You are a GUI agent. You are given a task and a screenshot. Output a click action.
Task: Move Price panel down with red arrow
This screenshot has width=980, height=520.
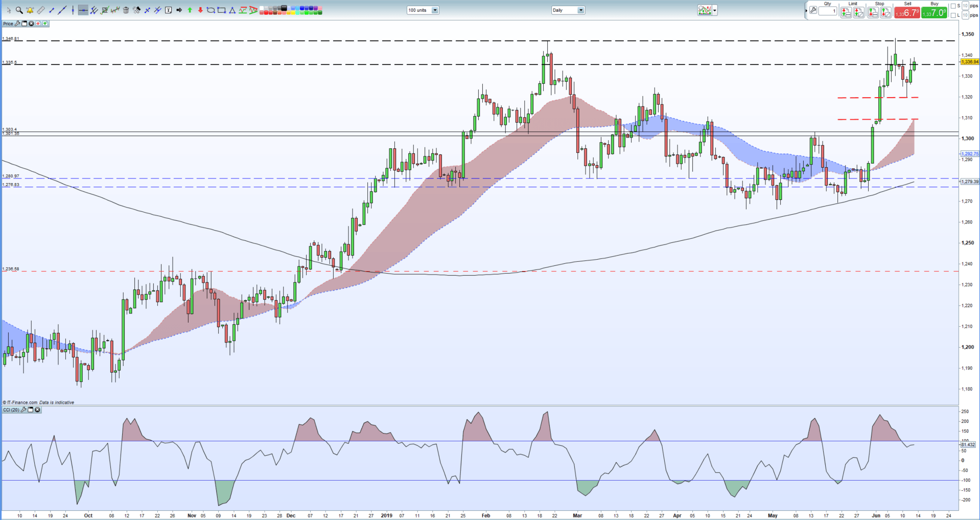(x=38, y=24)
